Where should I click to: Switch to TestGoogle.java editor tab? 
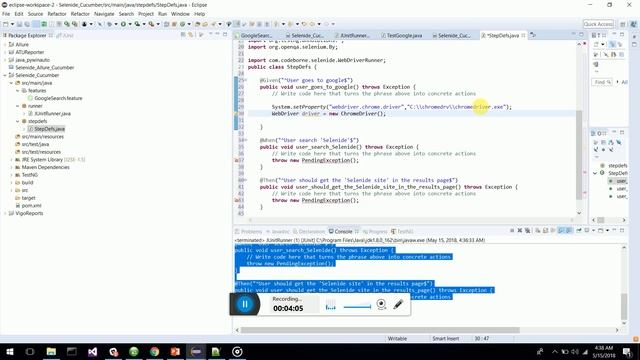pyautogui.click(x=401, y=36)
